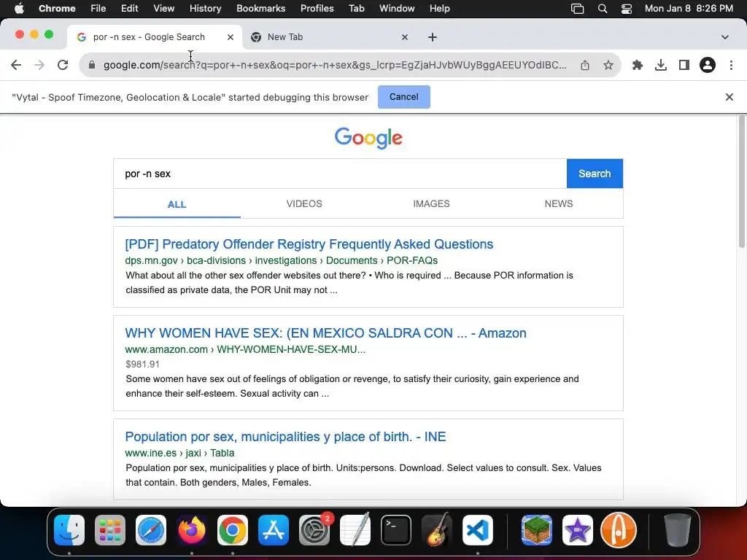Open the profile avatar menu
The width and height of the screenshot is (747, 560).
[708, 65]
